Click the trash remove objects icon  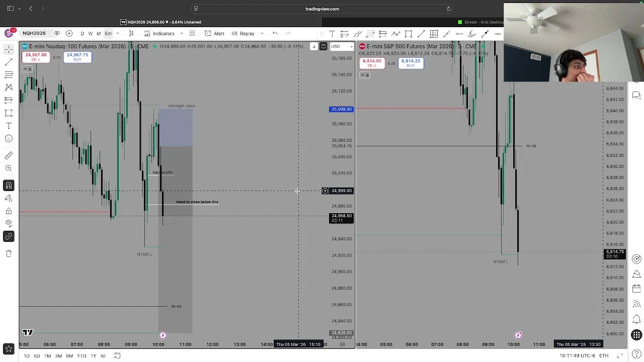[x=9, y=253]
